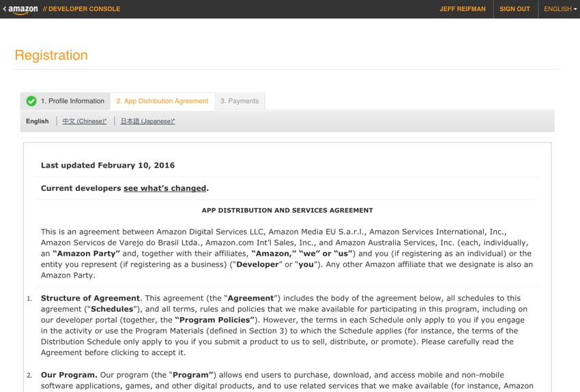
Task: Select English agreement language
Action: coord(38,121)
